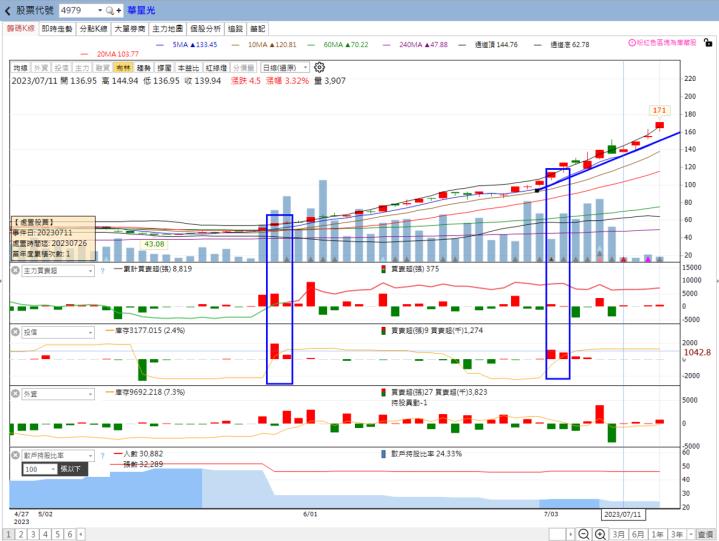
Task: Go to page 6
Action: point(70,534)
